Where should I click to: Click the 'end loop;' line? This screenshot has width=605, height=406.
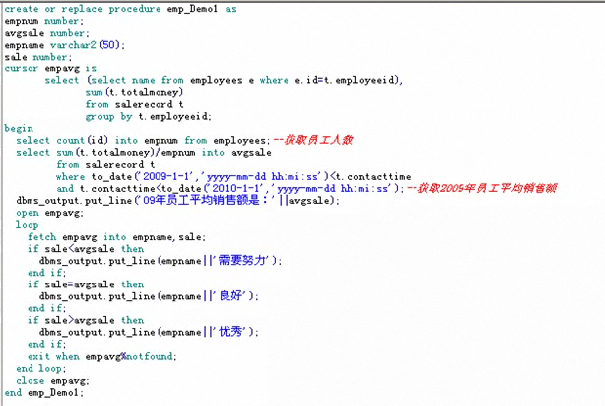click(x=41, y=369)
